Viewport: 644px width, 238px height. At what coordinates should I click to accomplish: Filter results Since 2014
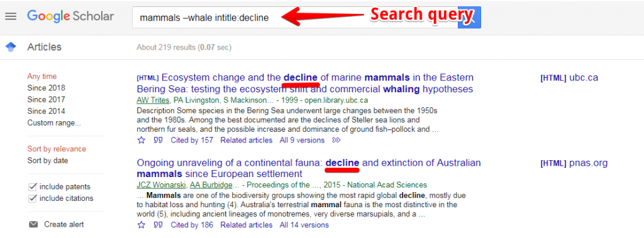point(46,111)
